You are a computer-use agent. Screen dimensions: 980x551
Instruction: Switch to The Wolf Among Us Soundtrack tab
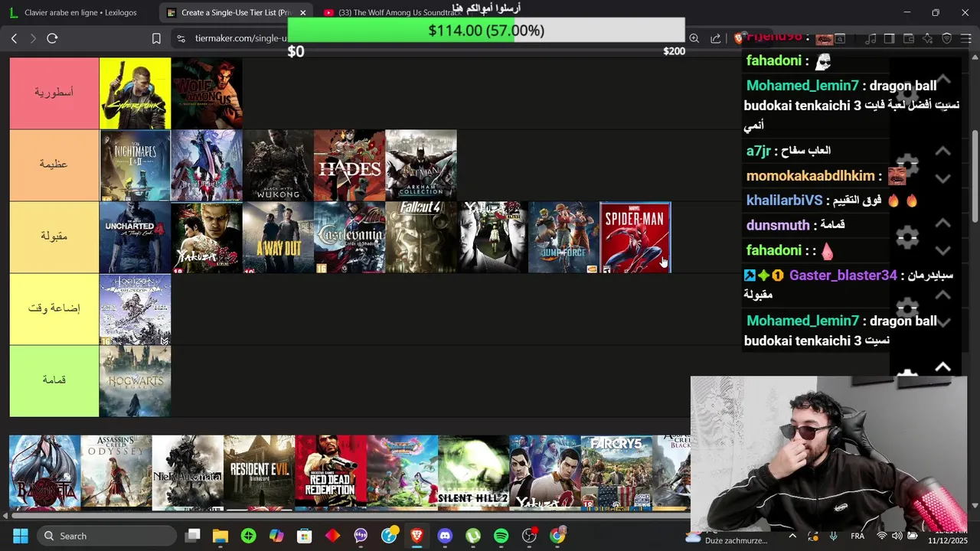[x=393, y=12]
